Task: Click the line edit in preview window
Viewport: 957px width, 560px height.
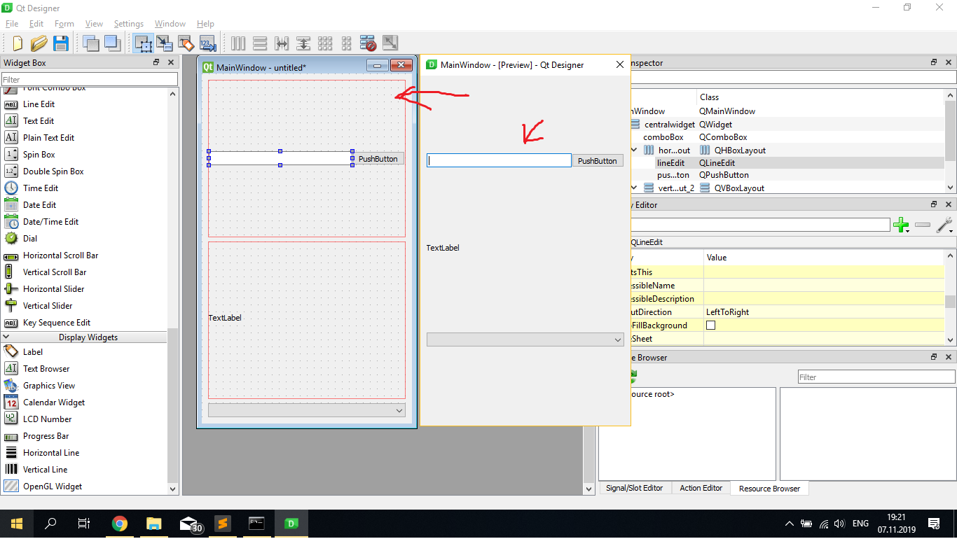Action: coord(499,160)
